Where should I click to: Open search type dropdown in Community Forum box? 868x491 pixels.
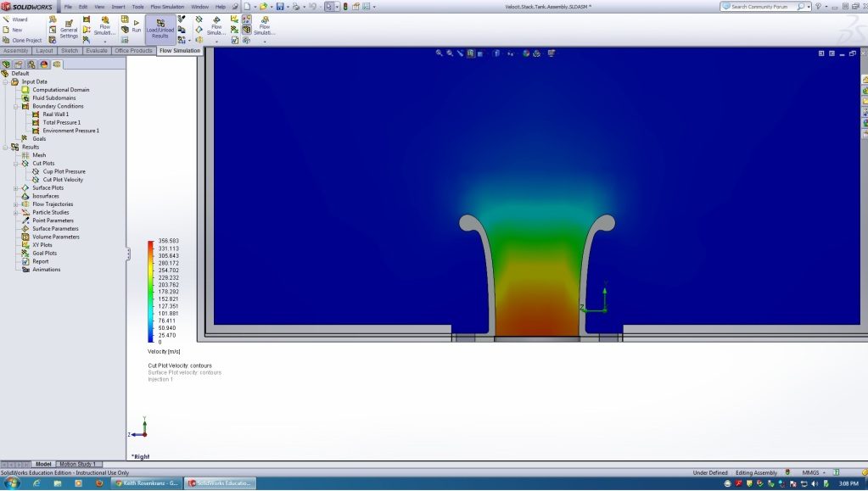coord(809,7)
